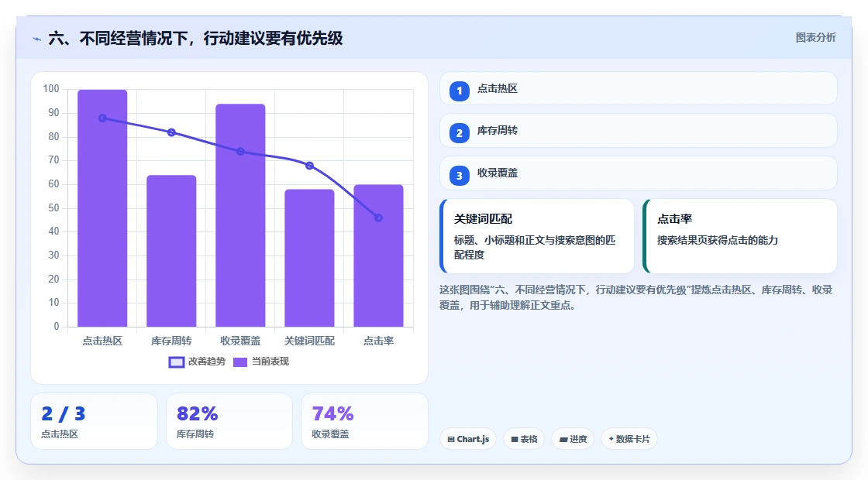Click the trend line point above 点击率

(x=379, y=218)
